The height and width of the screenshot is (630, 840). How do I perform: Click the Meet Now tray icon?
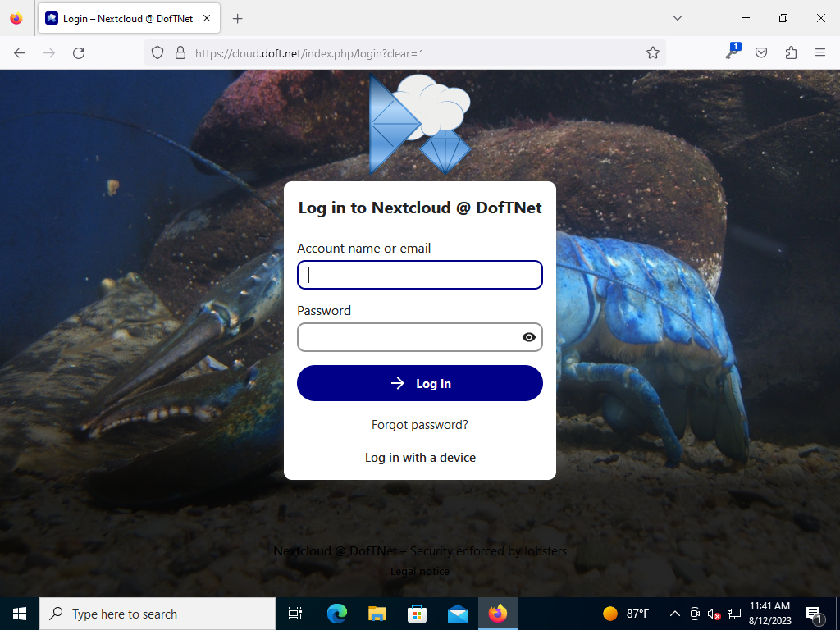click(x=695, y=614)
